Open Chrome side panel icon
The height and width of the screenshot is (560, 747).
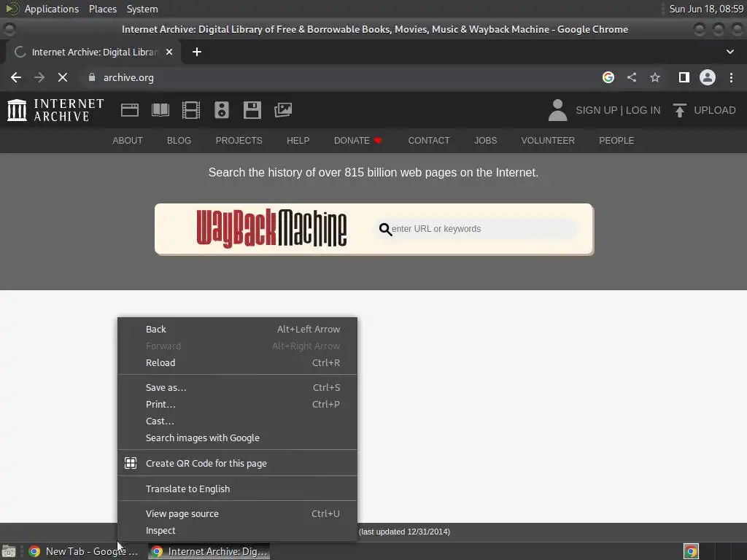click(684, 77)
